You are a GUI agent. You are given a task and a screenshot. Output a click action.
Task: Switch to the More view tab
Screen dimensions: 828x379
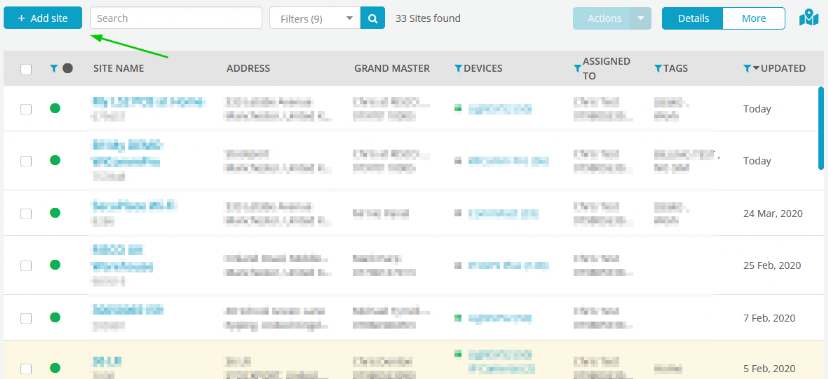coord(754,18)
